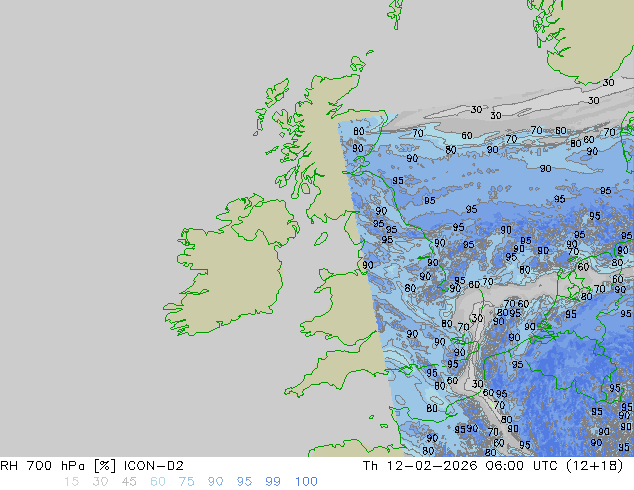This screenshot has height=490, width=634.
Task: Select the 60 value in the bottom color legend
Action: [x=158, y=482]
